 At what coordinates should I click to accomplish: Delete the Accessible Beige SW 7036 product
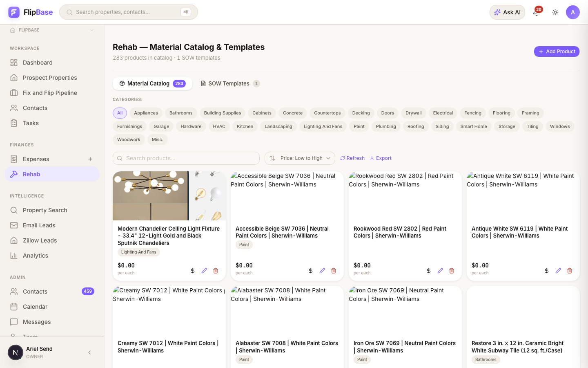pyautogui.click(x=334, y=271)
